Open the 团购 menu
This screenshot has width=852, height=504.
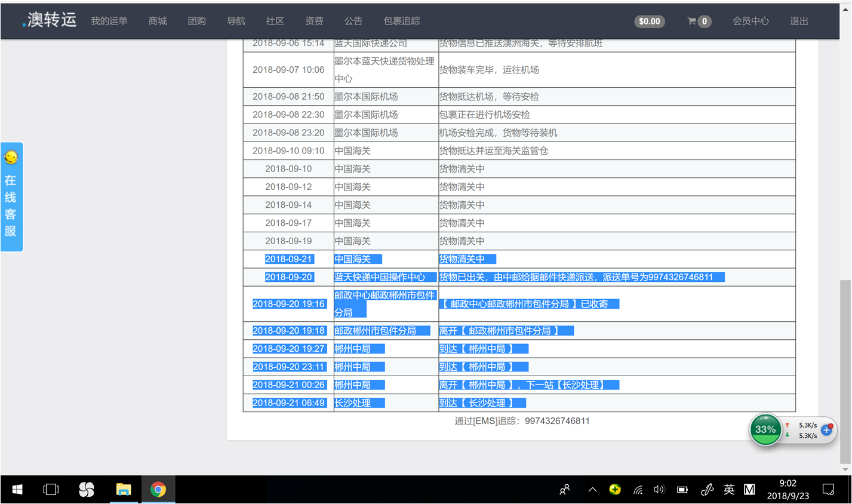pos(196,21)
